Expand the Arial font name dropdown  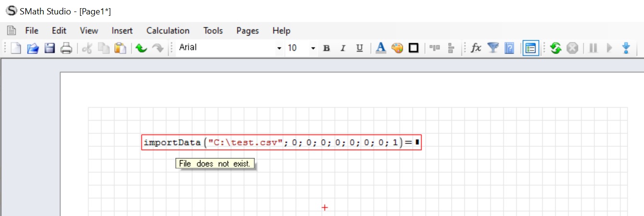tap(279, 48)
